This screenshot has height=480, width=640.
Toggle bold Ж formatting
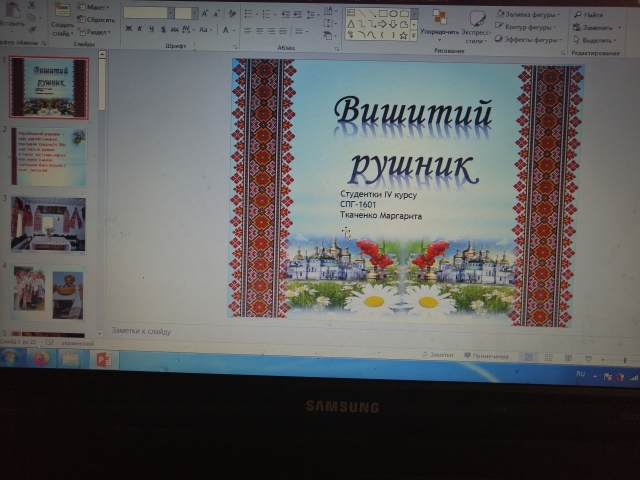pyautogui.click(x=129, y=29)
